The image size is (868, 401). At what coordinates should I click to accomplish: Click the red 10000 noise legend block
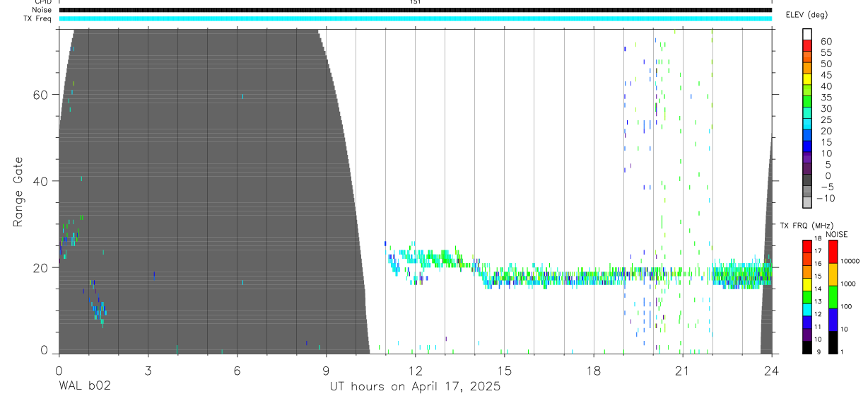tap(833, 252)
